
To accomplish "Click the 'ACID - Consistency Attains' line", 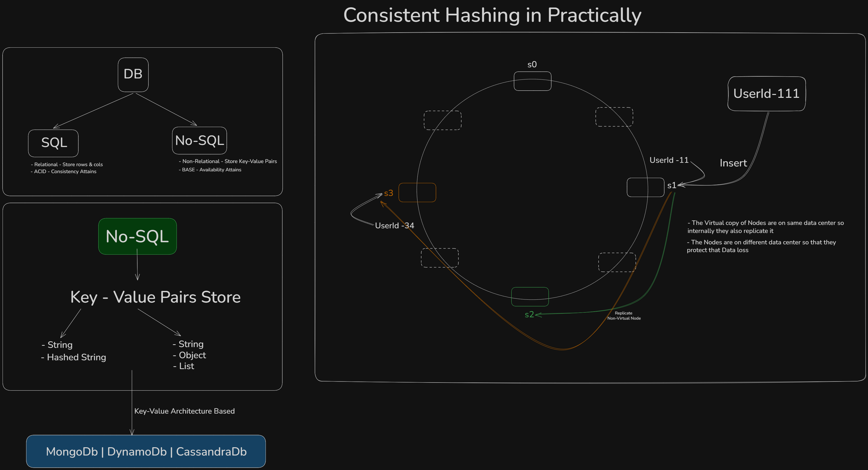I will [x=63, y=171].
